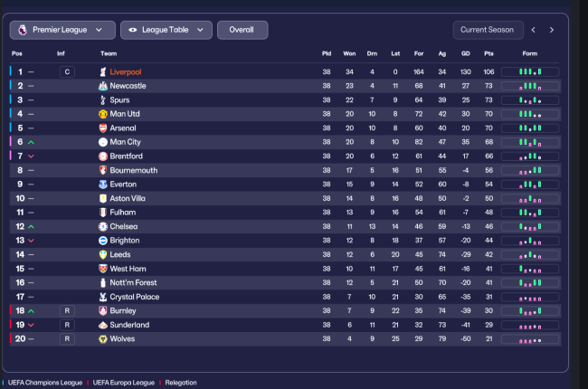This screenshot has height=389, width=588.
Task: Open the Premier League competition dropdown
Action: (62, 30)
